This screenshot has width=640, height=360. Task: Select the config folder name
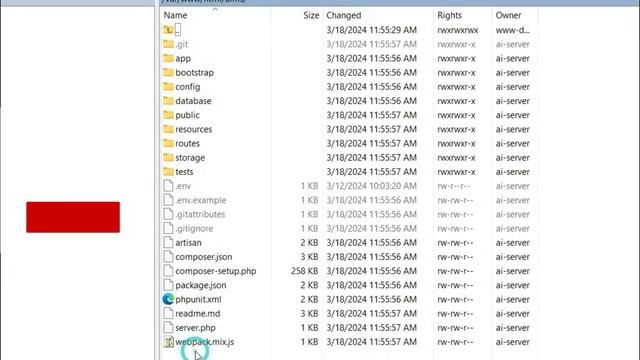pos(187,87)
